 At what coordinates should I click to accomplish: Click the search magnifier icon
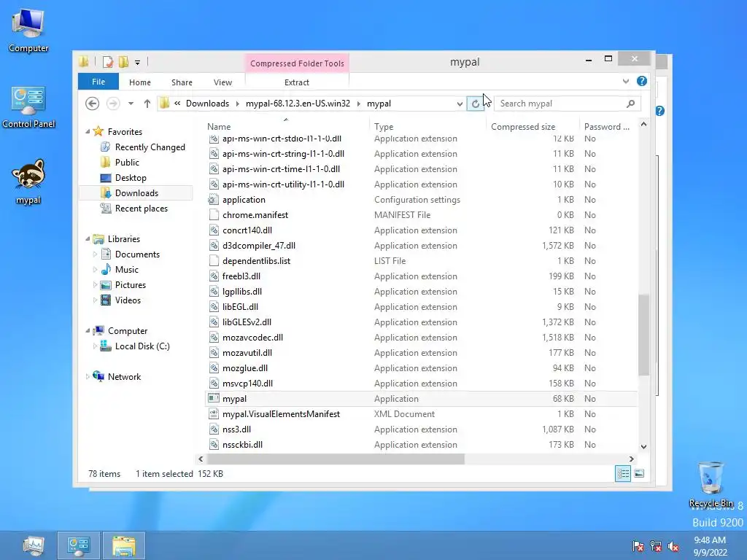click(631, 104)
